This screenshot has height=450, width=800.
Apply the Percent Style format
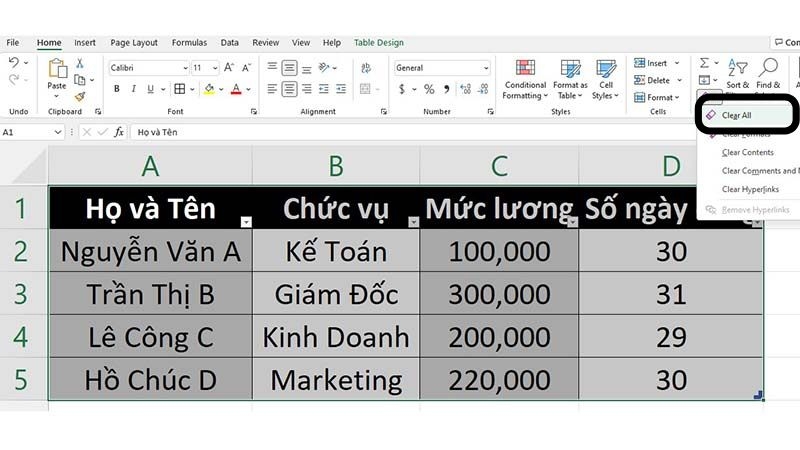[429, 89]
